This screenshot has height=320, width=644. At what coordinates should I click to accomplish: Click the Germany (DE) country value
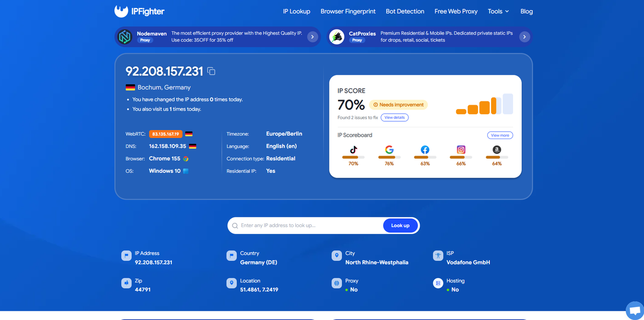coord(259,263)
